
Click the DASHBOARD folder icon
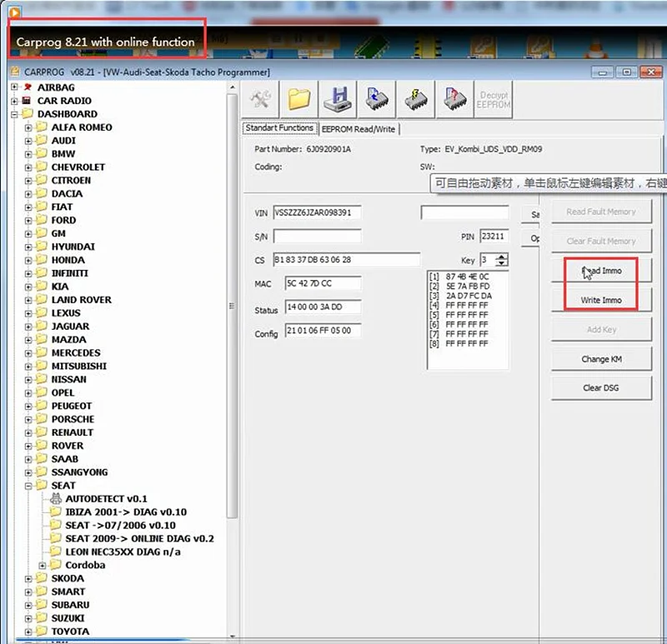click(28, 113)
